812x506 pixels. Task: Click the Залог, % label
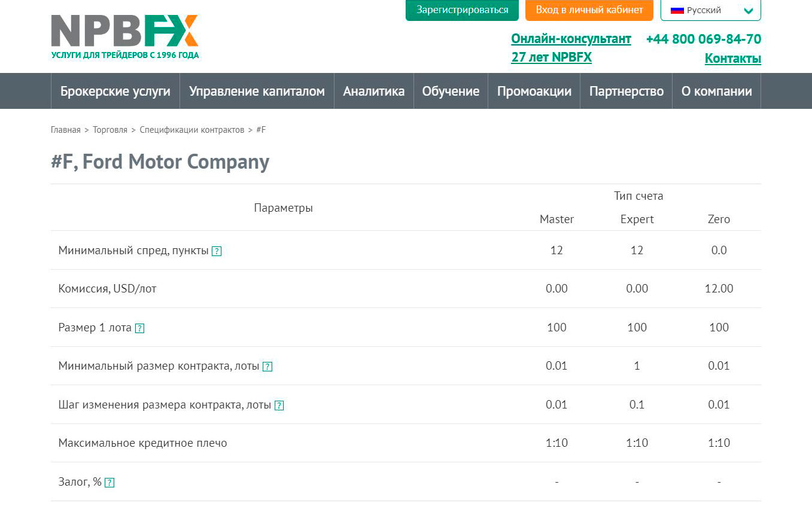tap(80, 482)
